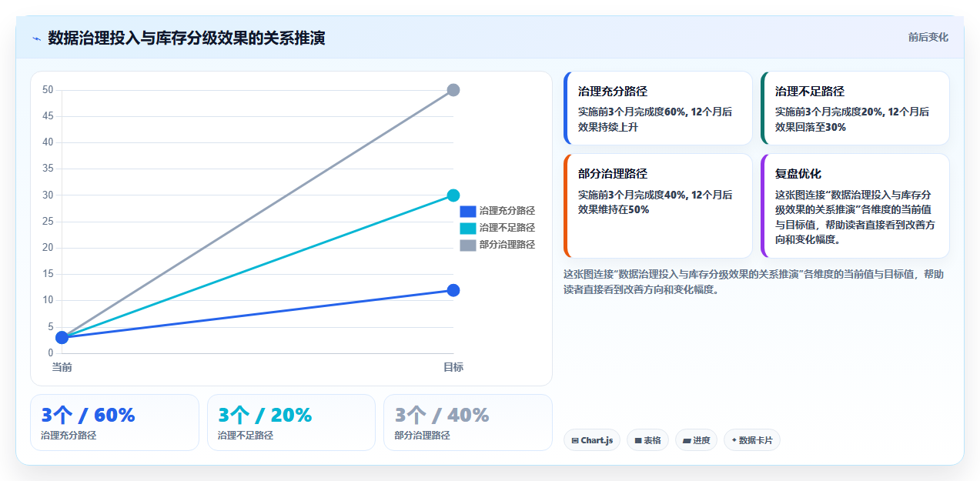980x481 pixels.
Task: Click the 前后变化 label in header
Action: click(928, 37)
